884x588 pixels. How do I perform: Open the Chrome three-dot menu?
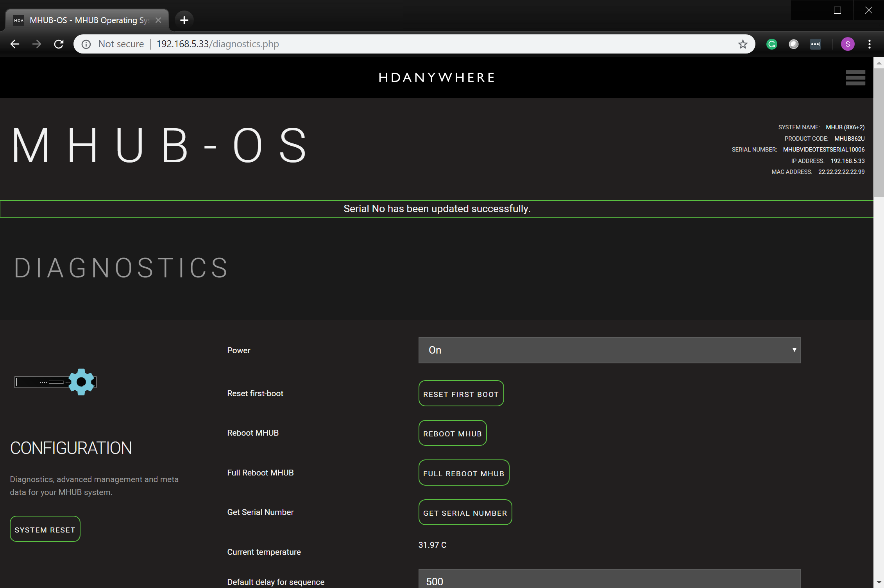click(870, 44)
